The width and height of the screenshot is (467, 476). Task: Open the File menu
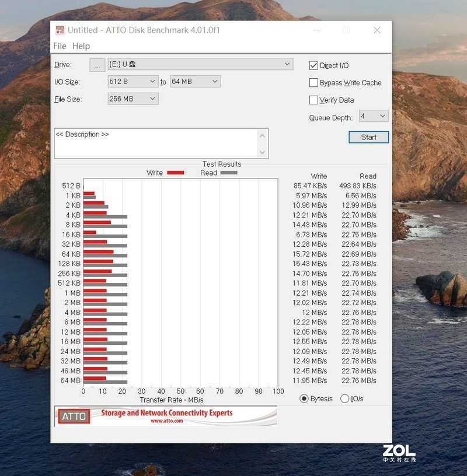(x=60, y=46)
